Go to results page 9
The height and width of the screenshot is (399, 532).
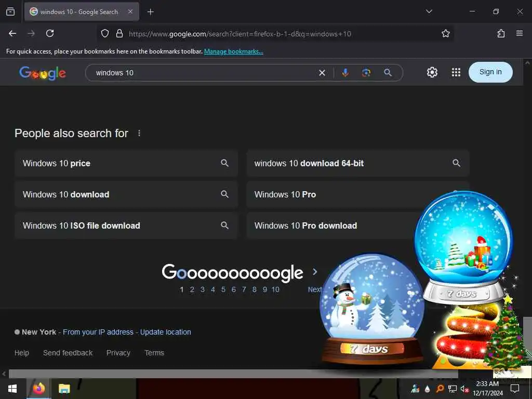coord(264,290)
